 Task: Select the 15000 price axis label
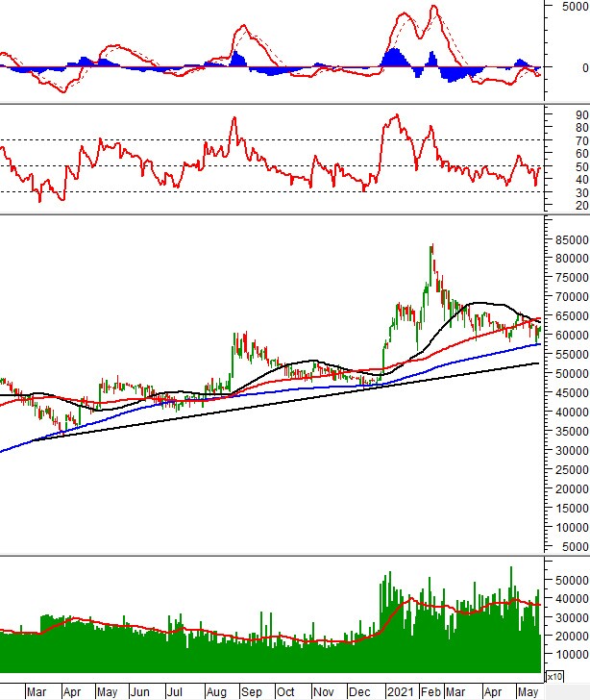pyautogui.click(x=572, y=508)
